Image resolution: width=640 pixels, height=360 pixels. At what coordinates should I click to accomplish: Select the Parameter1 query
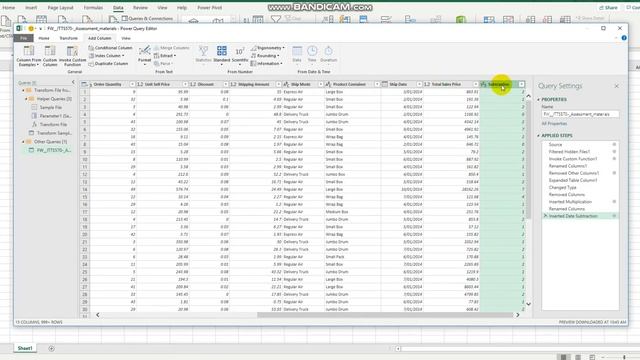(x=51, y=116)
